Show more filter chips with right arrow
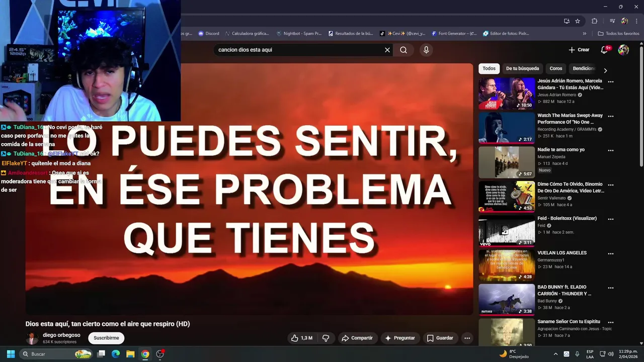Viewport: 644px width, 362px height. [x=605, y=70]
